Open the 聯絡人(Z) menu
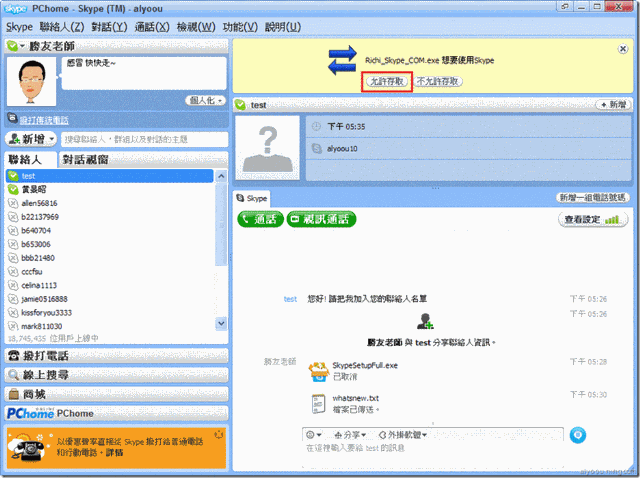Viewport: 640px width, 478px height. 62,27
